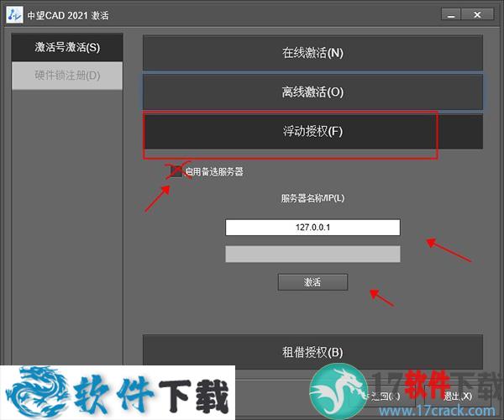The image size is (504, 420).
Task: Select the 硬件锁注册(D) tab
Action: click(x=67, y=76)
